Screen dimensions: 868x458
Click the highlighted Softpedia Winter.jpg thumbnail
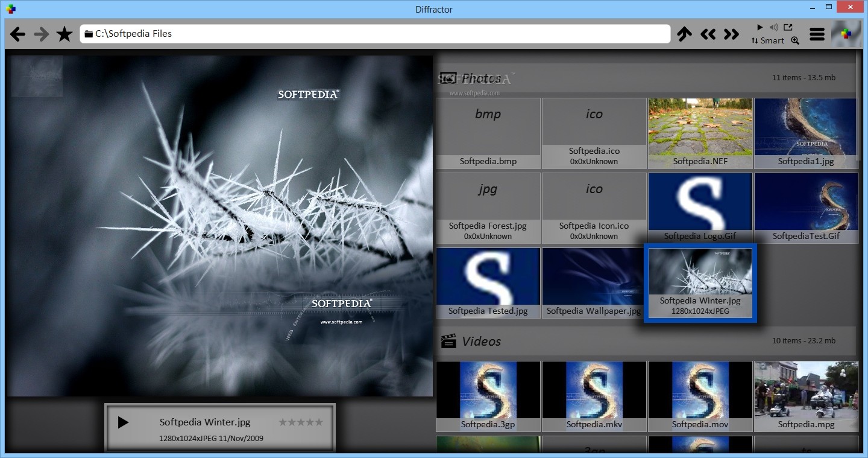click(x=700, y=283)
